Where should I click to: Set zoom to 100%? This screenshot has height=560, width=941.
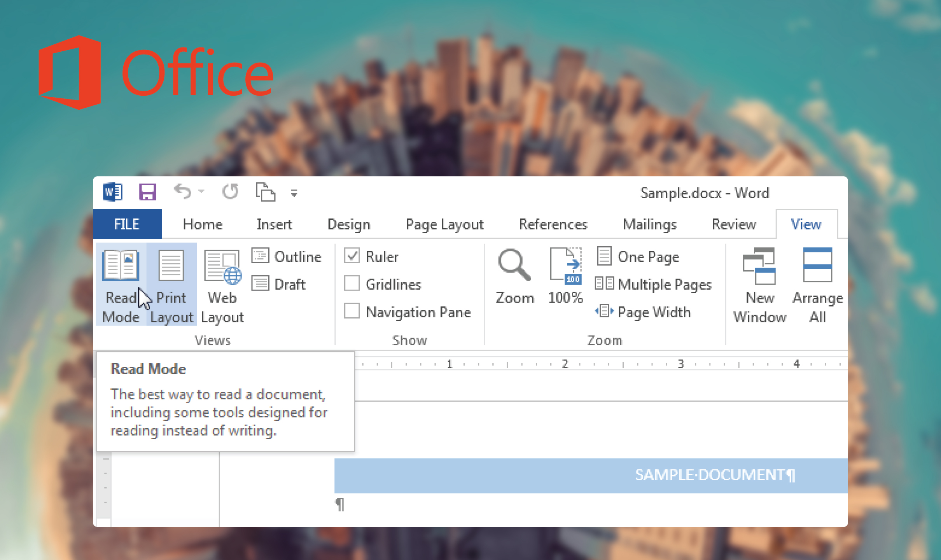coord(565,276)
